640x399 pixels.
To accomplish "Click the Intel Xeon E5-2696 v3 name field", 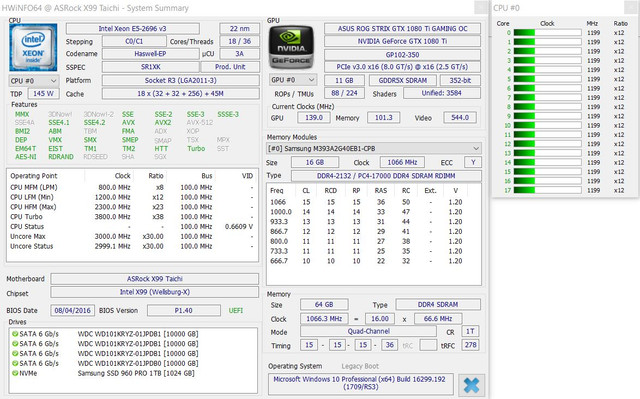I will click(133, 29).
